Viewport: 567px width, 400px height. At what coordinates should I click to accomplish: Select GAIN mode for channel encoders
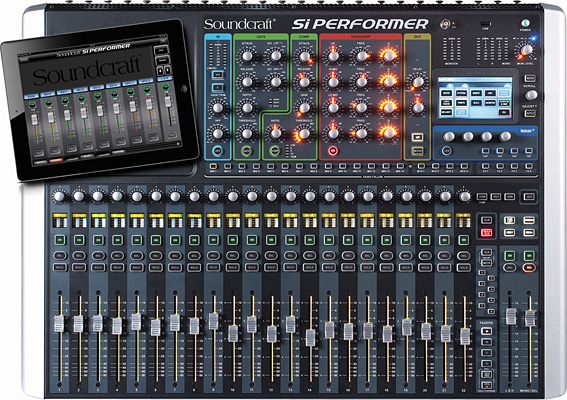pyautogui.click(x=482, y=197)
